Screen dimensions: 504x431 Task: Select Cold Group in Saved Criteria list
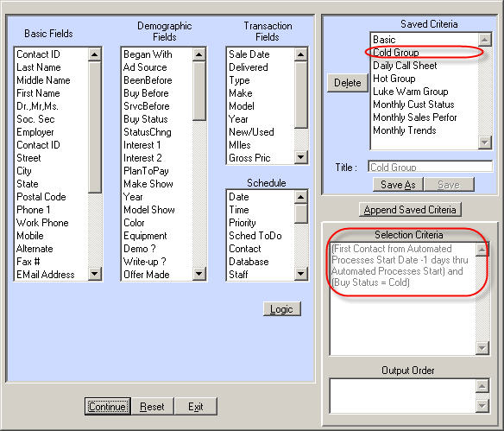[x=395, y=53]
